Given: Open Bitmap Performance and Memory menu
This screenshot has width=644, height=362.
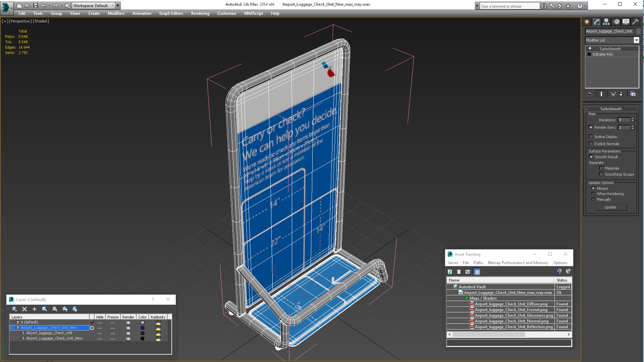Looking at the screenshot, I should [518, 263].
